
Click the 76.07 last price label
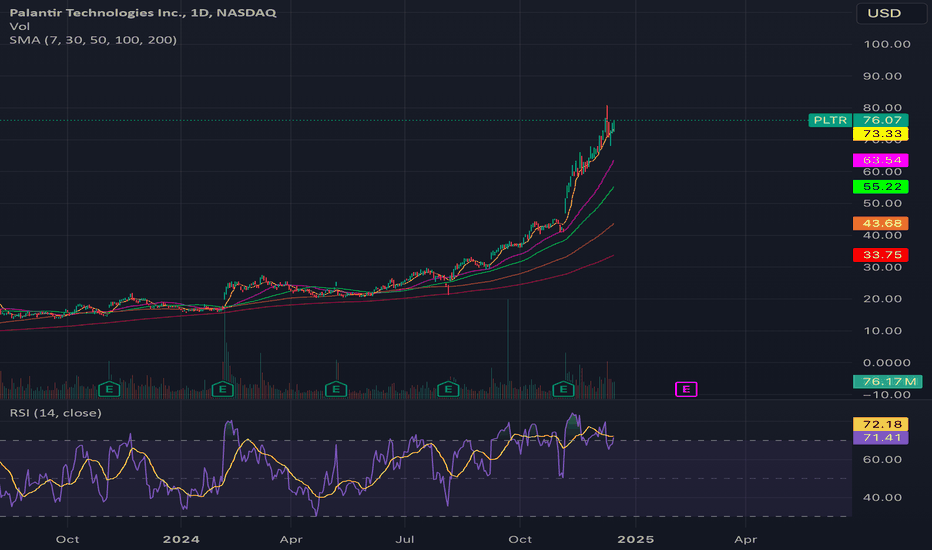pyautogui.click(x=881, y=120)
